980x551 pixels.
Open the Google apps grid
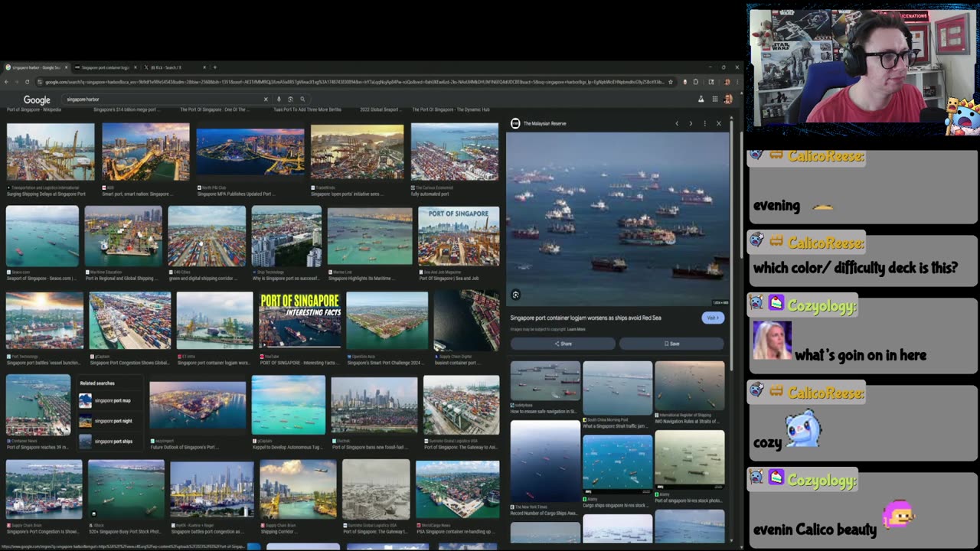pos(715,99)
